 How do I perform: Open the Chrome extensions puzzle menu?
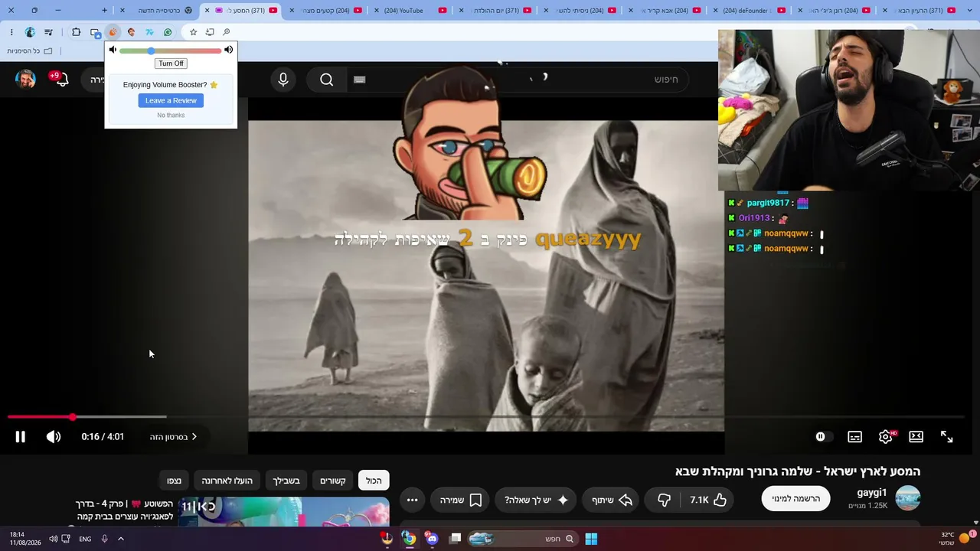(x=76, y=32)
